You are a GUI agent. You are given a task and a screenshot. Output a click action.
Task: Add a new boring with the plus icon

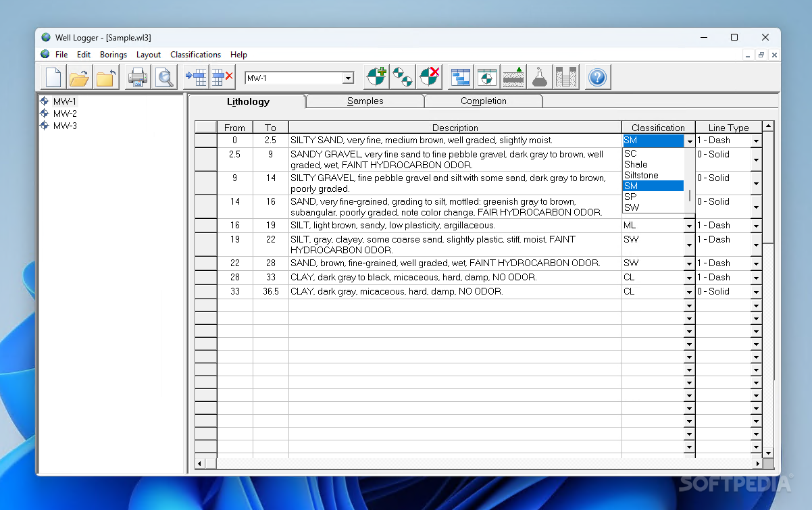[376, 77]
